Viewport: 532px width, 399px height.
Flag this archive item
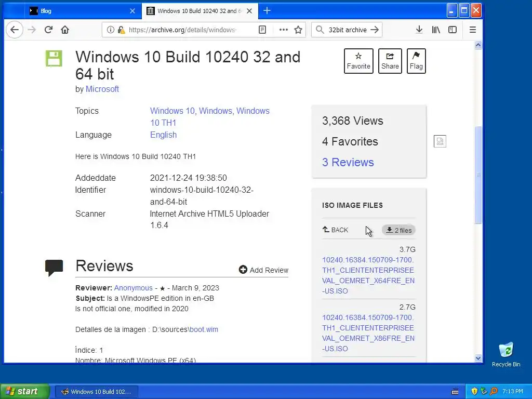pyautogui.click(x=416, y=61)
